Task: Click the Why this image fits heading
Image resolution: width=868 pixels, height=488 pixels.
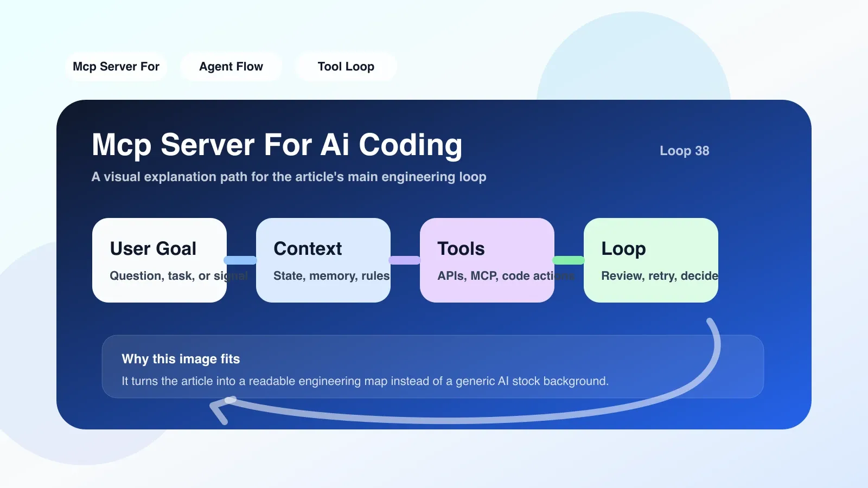Action: [181, 359]
